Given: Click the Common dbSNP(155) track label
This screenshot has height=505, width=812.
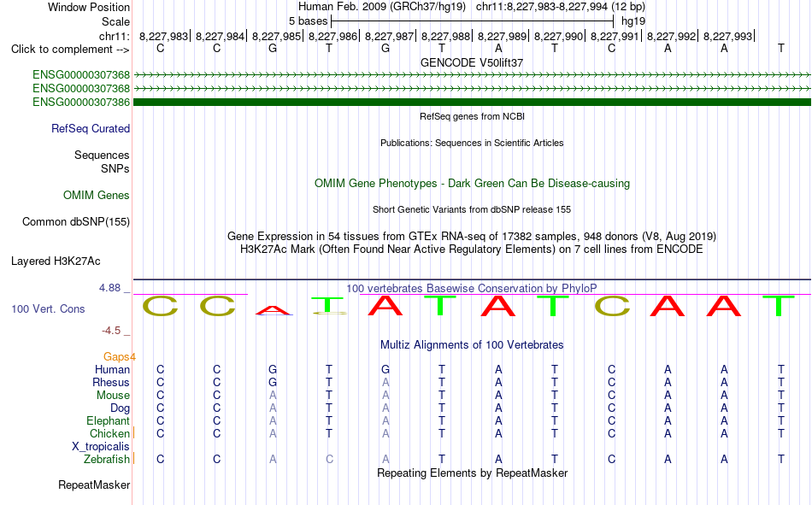Looking at the screenshot, I should tap(76, 221).
